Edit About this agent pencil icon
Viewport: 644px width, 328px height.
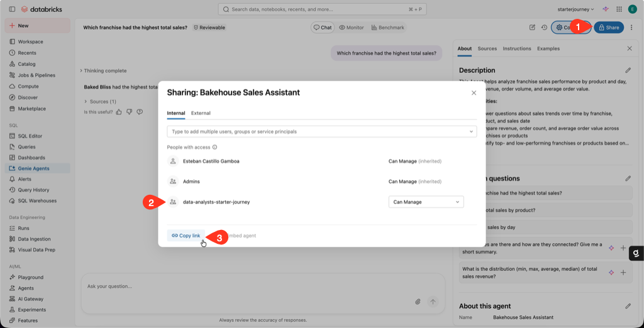tap(628, 306)
